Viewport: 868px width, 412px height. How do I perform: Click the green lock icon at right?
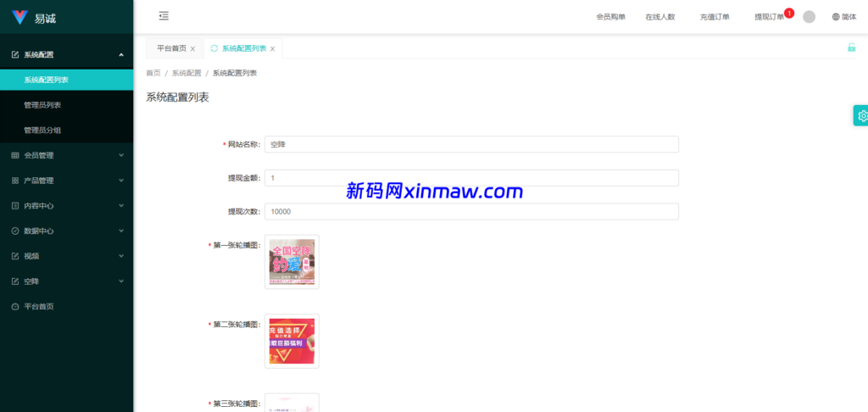[851, 47]
